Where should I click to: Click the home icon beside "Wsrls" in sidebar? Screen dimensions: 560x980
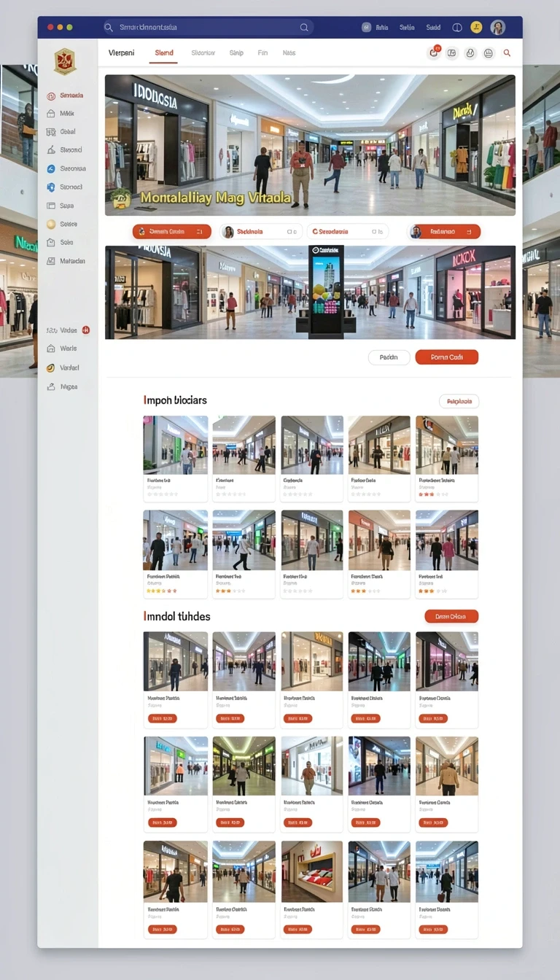[51, 349]
